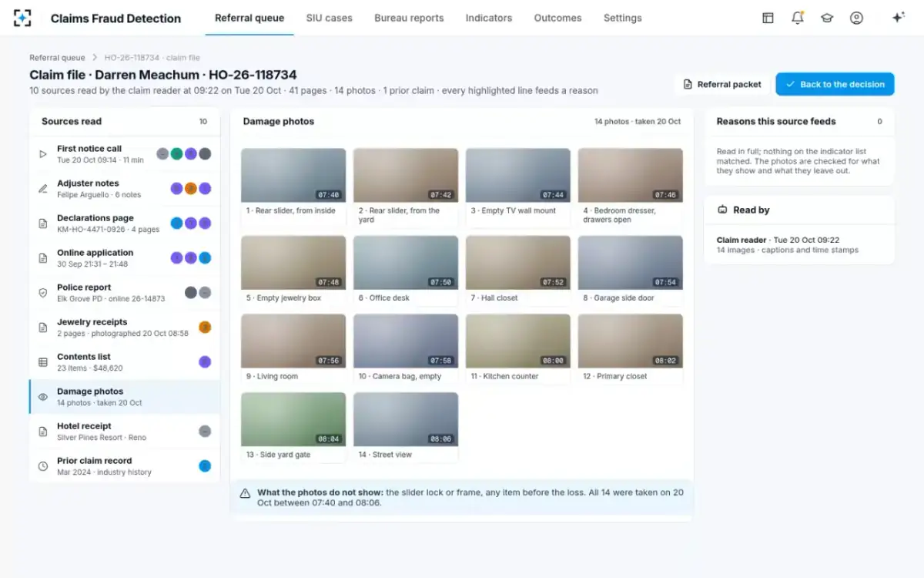Select the Hotel receipt source row
Viewport: 924px width, 578px height.
pyautogui.click(x=125, y=432)
